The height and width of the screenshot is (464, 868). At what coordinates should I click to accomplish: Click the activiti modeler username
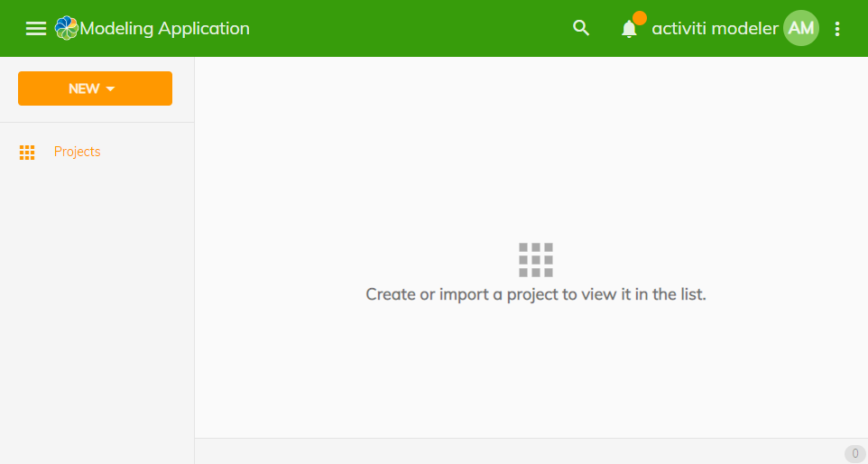click(x=715, y=28)
